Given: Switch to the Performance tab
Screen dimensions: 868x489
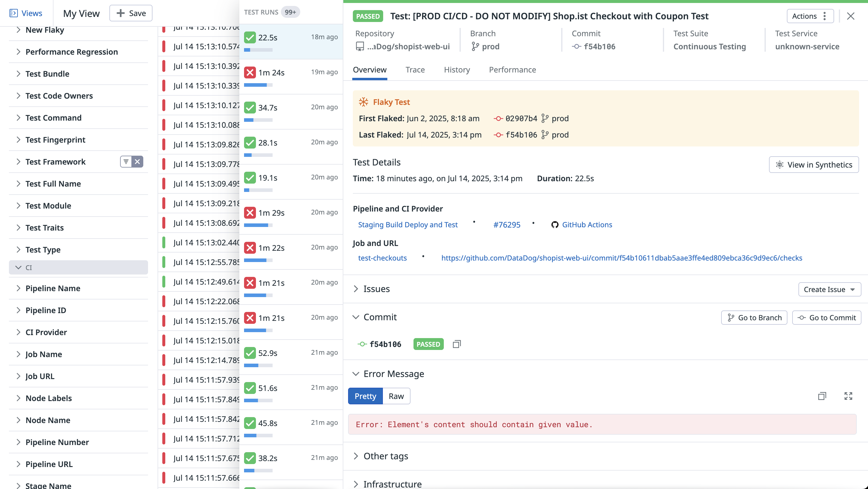Looking at the screenshot, I should coord(512,70).
